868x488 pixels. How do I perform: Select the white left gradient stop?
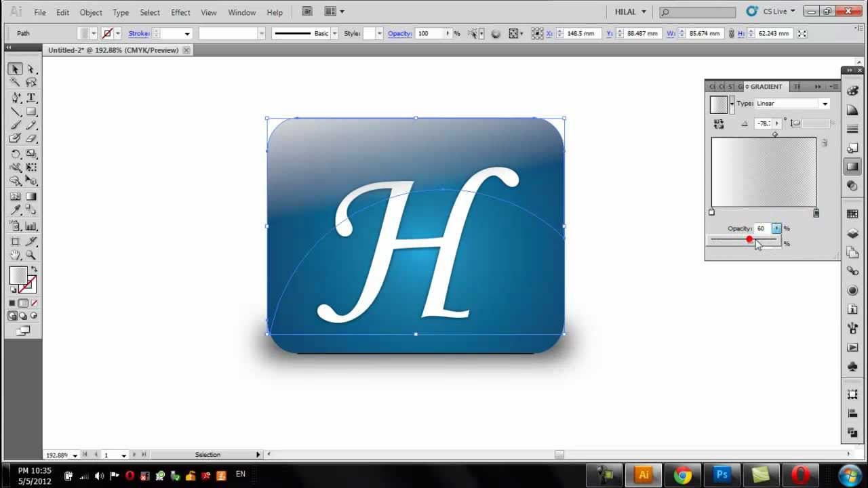point(711,213)
